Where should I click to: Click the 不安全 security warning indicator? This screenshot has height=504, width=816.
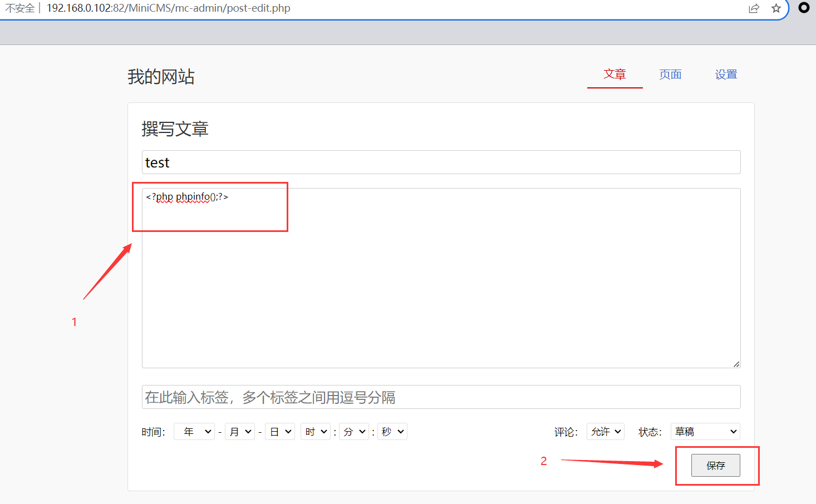tap(20, 8)
